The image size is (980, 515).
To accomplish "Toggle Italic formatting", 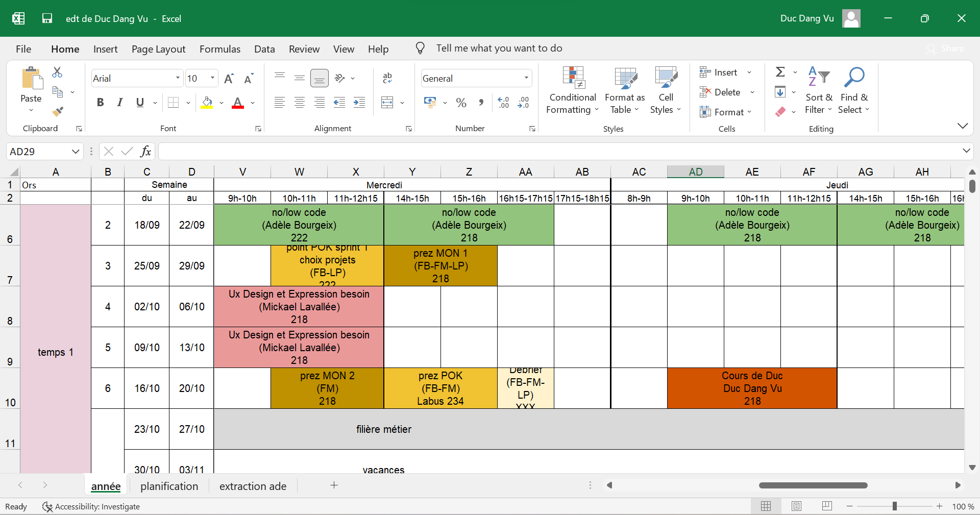I will 120,103.
